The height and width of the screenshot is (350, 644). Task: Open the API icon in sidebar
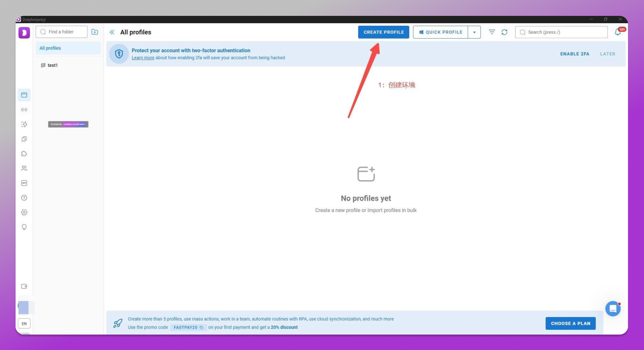click(x=24, y=183)
